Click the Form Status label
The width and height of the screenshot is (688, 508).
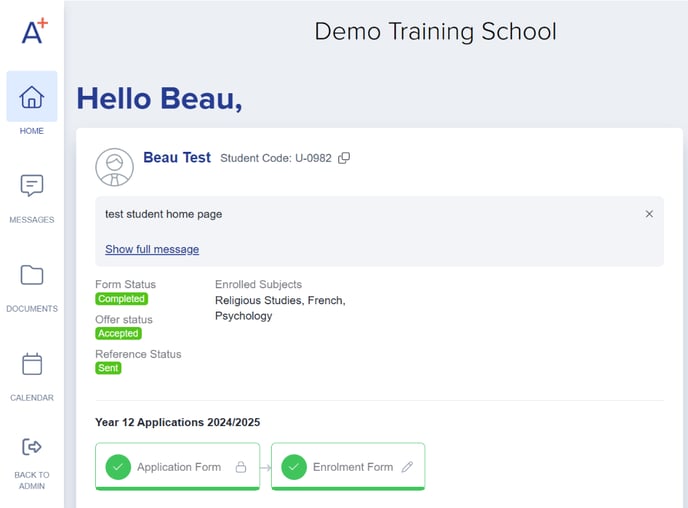(125, 284)
